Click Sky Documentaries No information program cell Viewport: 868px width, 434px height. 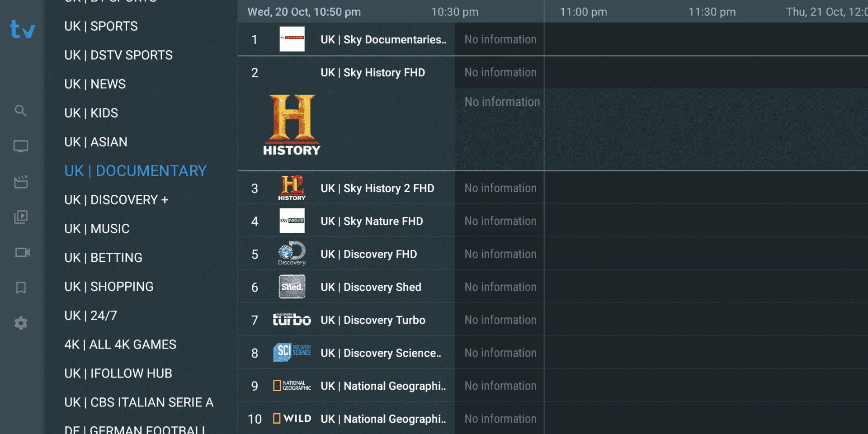click(x=500, y=39)
